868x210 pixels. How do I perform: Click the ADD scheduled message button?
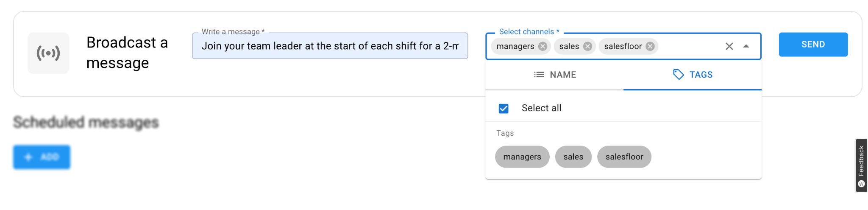coord(42,157)
